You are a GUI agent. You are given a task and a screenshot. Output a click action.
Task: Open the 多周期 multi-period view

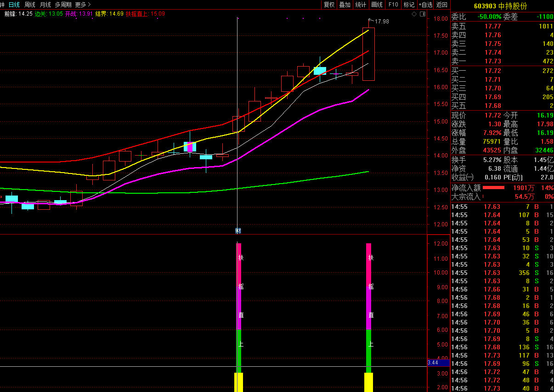click(63, 5)
